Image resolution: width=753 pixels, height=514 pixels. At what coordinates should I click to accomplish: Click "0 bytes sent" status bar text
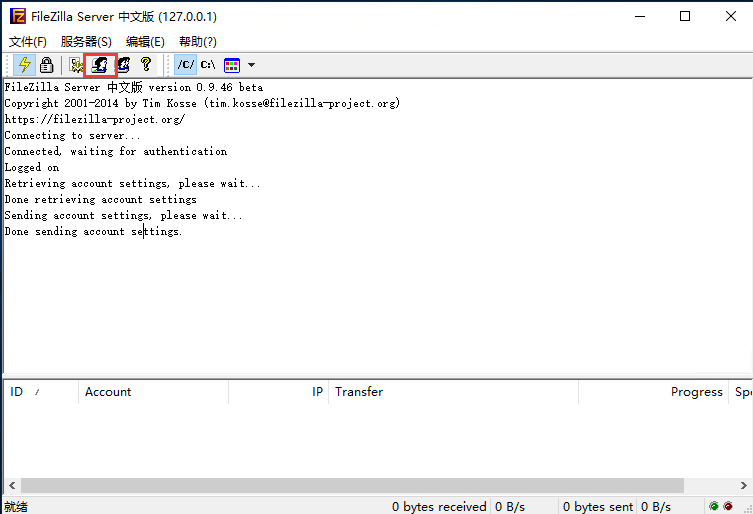598,507
